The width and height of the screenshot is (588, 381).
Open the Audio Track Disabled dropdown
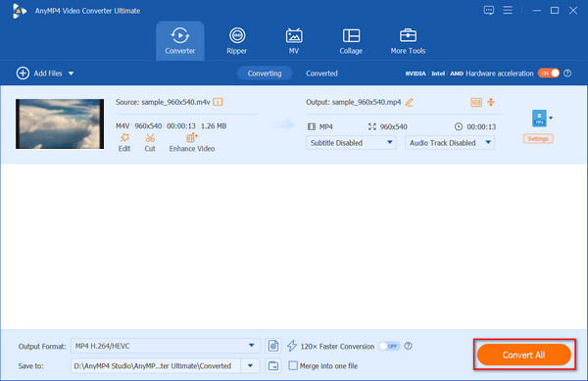[x=450, y=143]
